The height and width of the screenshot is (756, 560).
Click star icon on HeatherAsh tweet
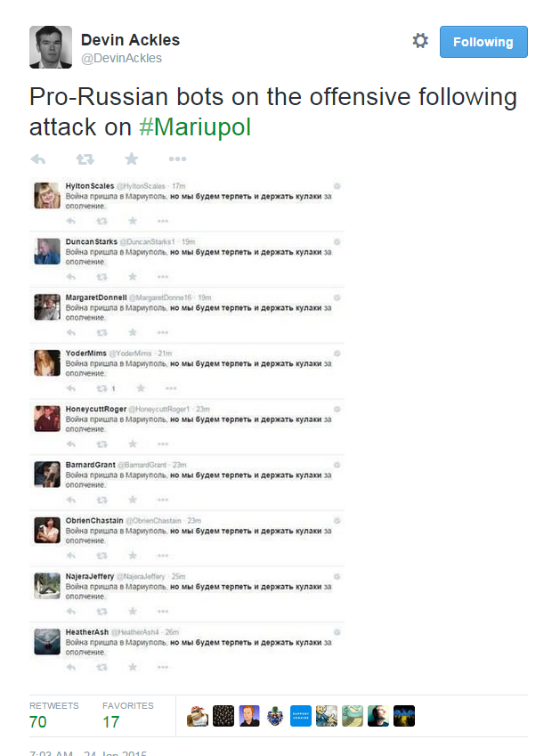[133, 667]
